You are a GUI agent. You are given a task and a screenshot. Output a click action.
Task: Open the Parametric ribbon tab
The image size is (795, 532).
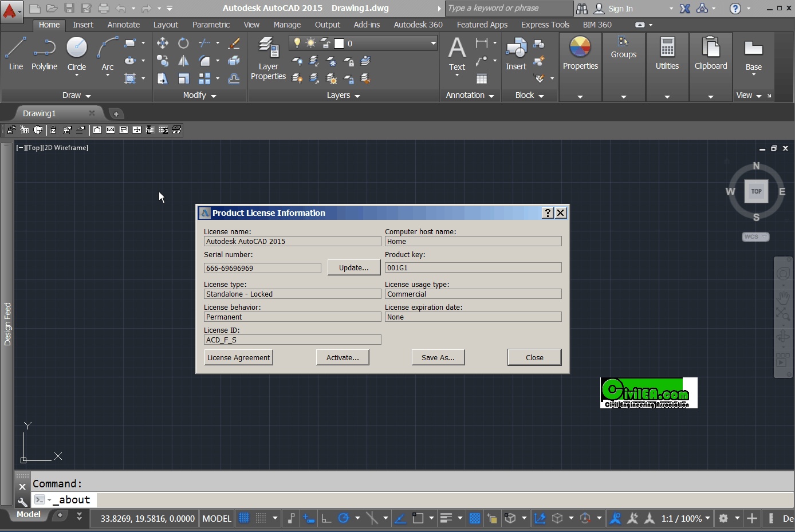click(x=211, y=25)
